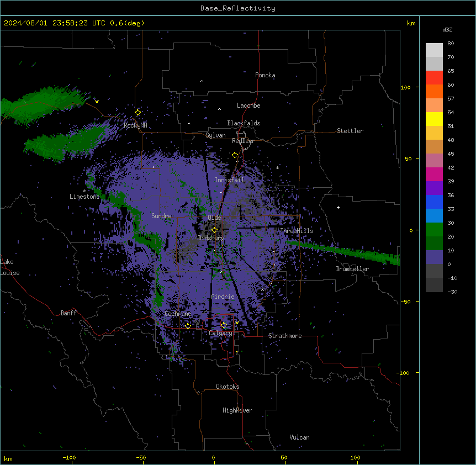This screenshot has width=476, height=465.
Task: Click the Ponoka city label
Action: [x=265, y=75]
